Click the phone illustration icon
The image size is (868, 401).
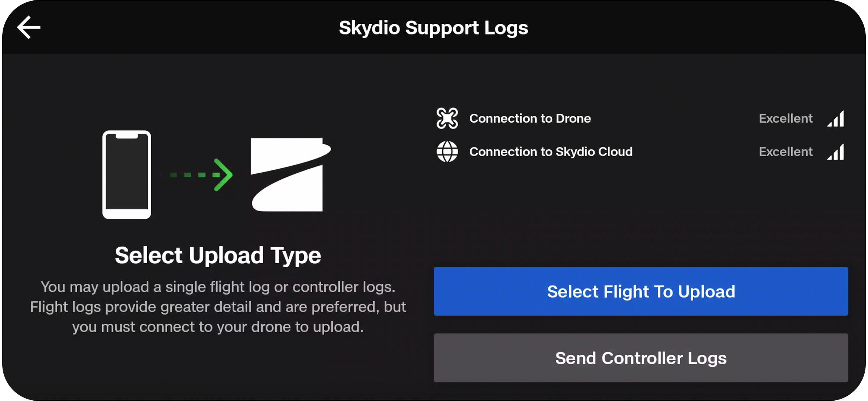127,175
